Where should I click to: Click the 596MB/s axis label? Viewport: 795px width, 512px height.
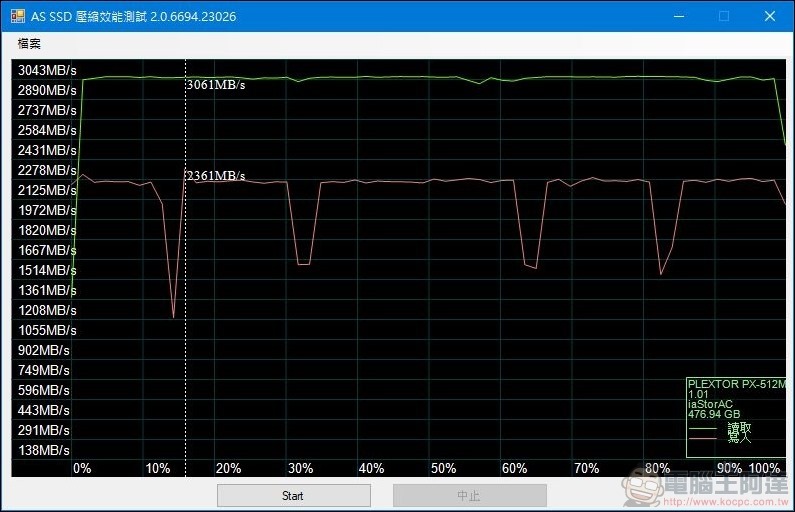tap(44, 390)
